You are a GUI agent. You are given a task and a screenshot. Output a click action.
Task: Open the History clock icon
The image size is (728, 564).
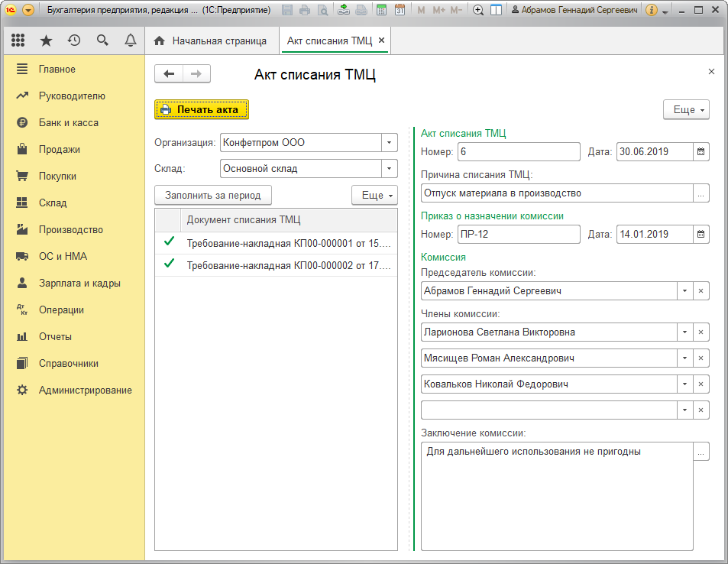(x=74, y=41)
